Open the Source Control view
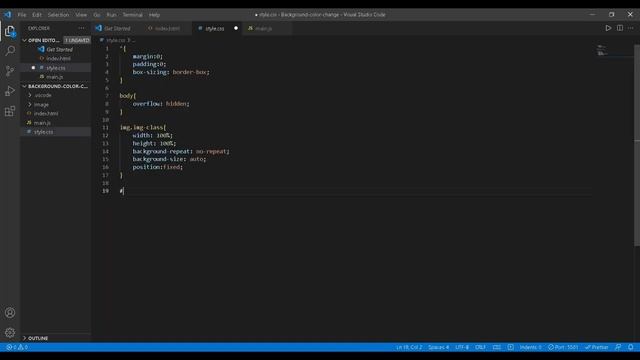This screenshot has width=640, height=360. pyautogui.click(x=10, y=71)
